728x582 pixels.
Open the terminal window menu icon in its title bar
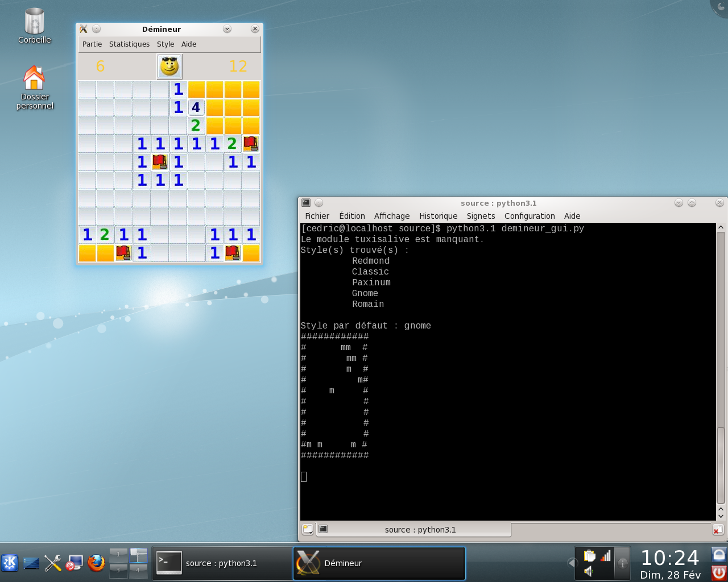[306, 203]
